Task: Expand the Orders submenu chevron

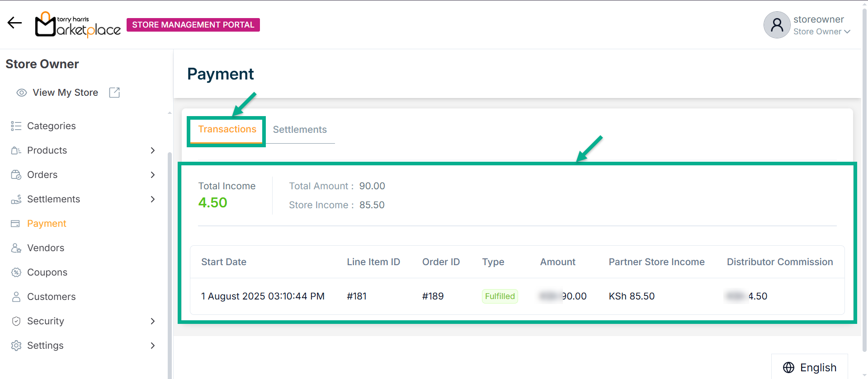Action: click(x=153, y=175)
